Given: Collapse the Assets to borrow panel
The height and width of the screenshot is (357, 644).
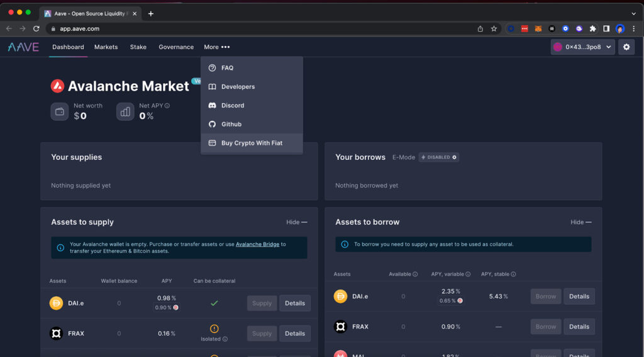Looking at the screenshot, I should pos(580,222).
